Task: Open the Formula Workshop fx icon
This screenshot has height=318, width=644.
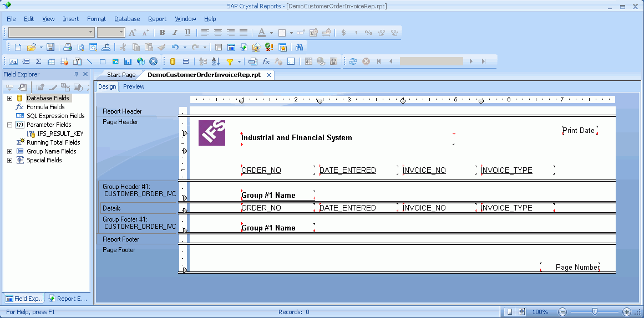Action: [x=266, y=61]
